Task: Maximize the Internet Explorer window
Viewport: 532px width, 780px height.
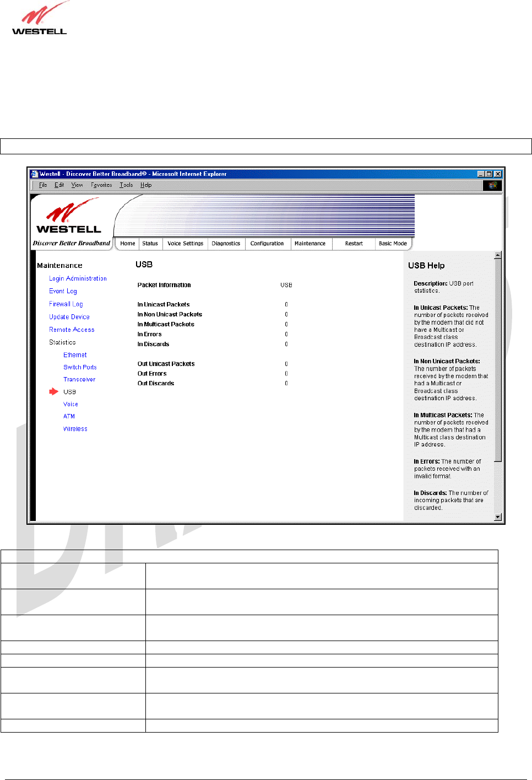Action: 488,174
